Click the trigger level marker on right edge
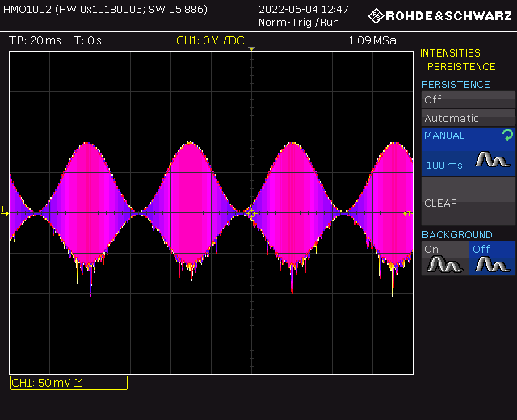Image resolution: width=517 pixels, height=420 pixels. point(408,213)
